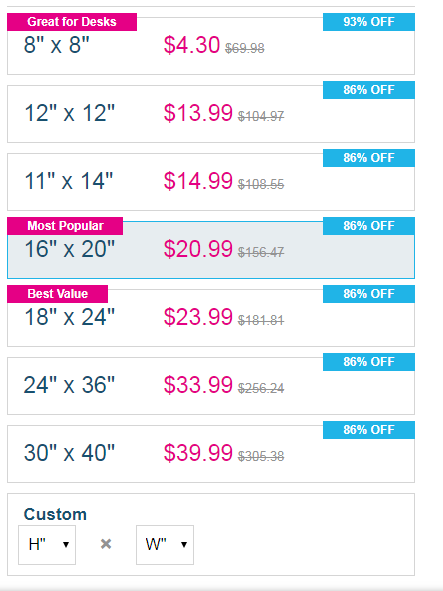443x591 pixels.
Task: Click the crossed-out $256.24 original price
Action: point(261,388)
